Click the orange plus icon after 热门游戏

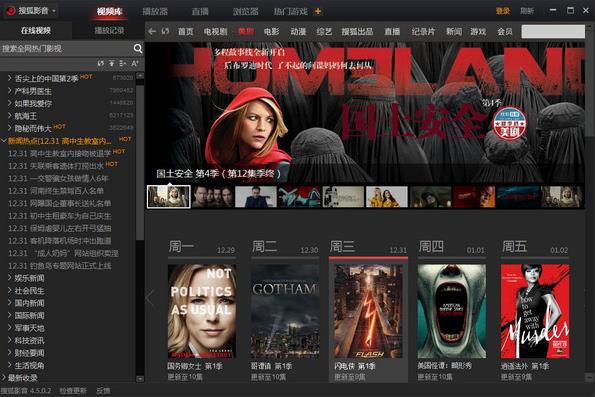coord(318,12)
